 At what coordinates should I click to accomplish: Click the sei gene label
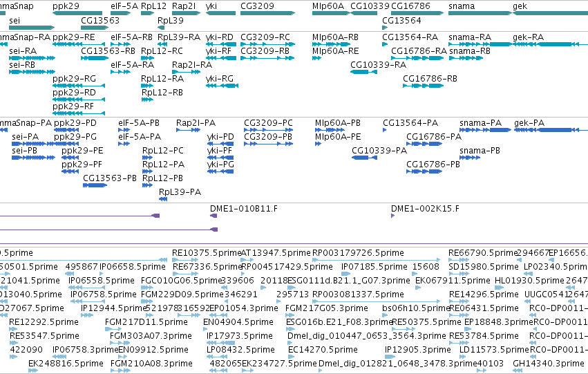[x=15, y=20]
